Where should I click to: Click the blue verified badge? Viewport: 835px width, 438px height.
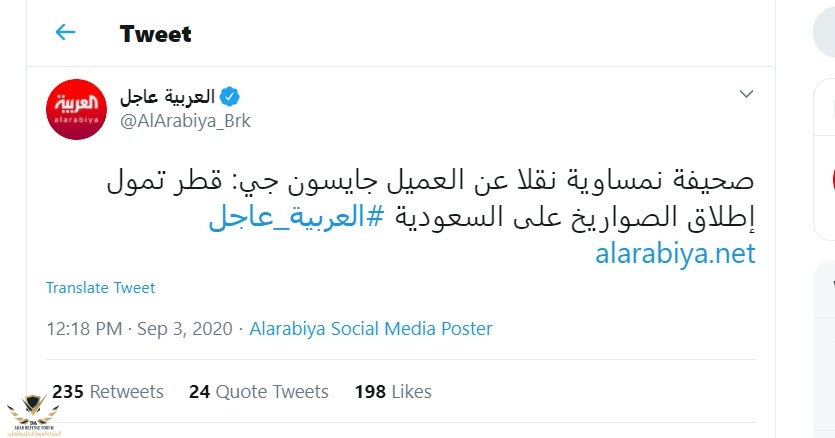point(230,96)
